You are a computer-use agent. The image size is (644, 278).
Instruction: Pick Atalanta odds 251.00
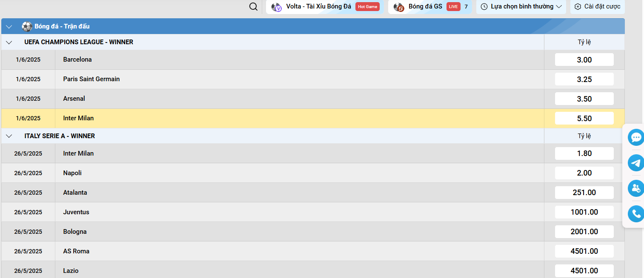pyautogui.click(x=584, y=193)
